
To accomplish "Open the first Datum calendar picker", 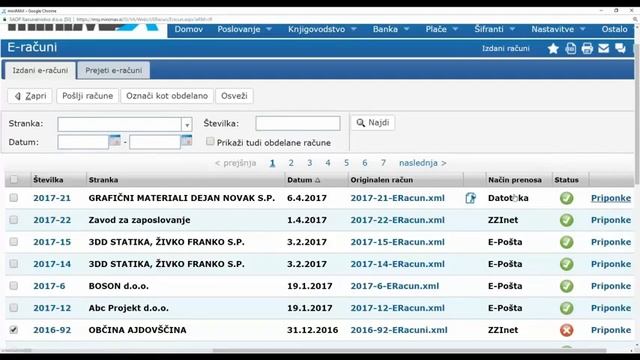I will coord(115,141).
